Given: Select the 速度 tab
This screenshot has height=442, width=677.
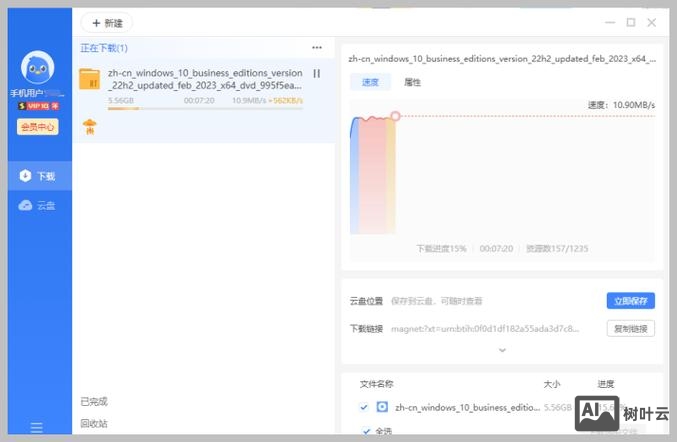Looking at the screenshot, I should pyautogui.click(x=370, y=83).
